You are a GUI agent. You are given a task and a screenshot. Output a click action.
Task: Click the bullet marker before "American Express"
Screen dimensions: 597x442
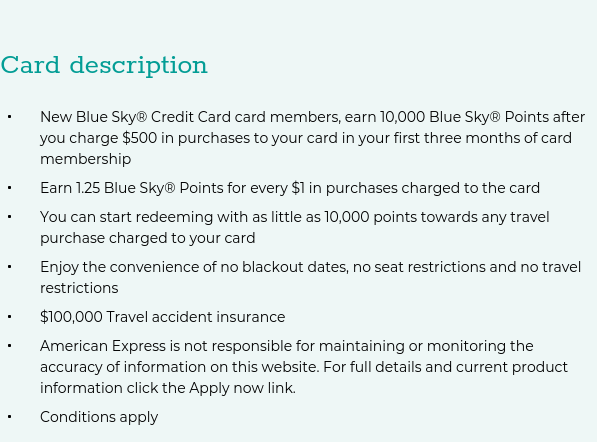[10, 346]
